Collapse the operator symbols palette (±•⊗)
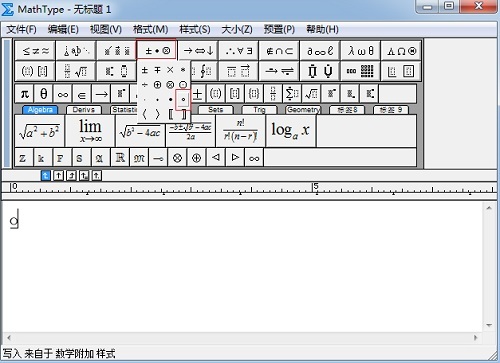 pos(157,51)
